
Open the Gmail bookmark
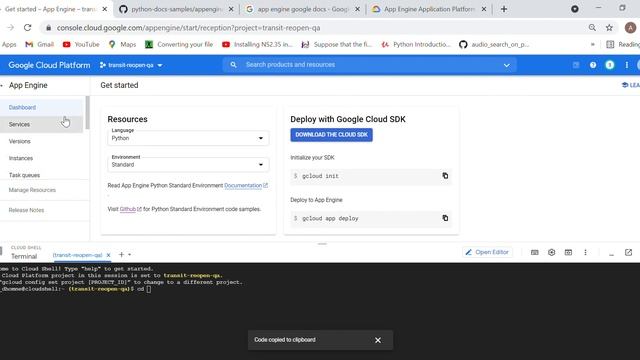tap(40, 44)
